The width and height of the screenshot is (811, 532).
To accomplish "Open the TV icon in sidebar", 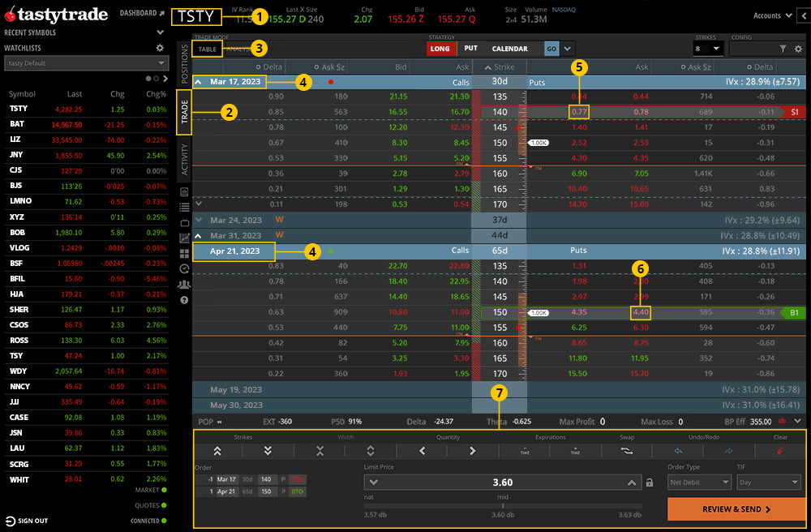I will click(184, 223).
